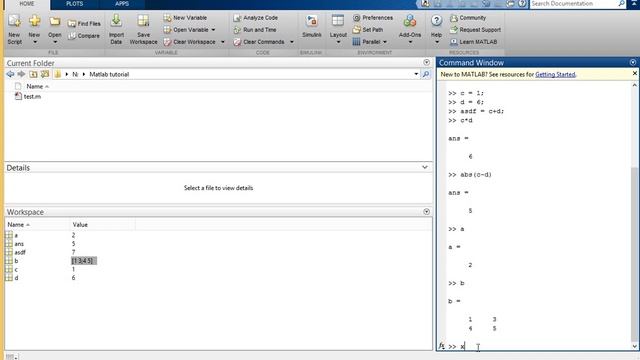Viewport: 640px width, 360px height.
Task: Close the New to MATLAB banner
Action: pyautogui.click(x=635, y=73)
